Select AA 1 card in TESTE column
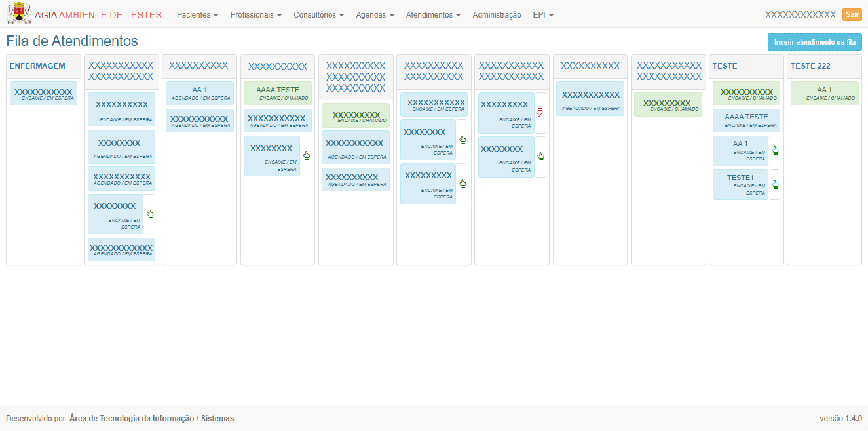Screen dimensions: 868x431 (740, 151)
